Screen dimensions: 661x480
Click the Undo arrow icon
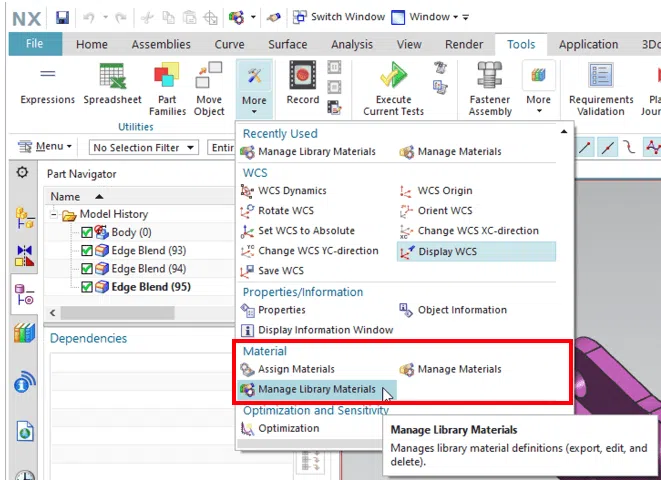[x=89, y=17]
